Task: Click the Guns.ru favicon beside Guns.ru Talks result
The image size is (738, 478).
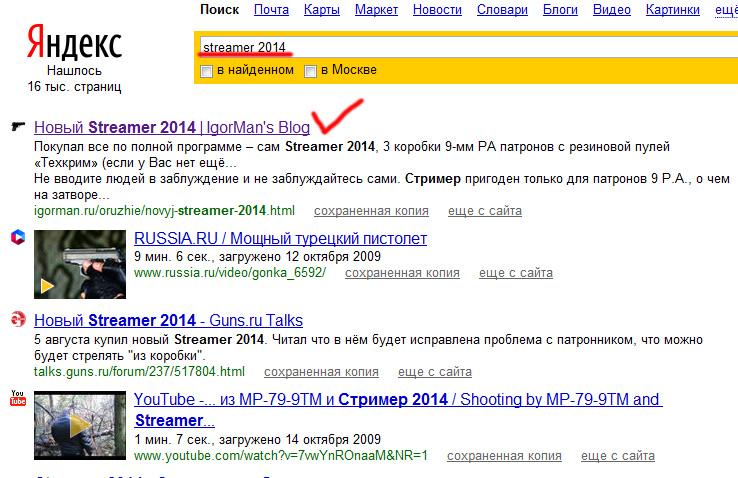Action: coord(18,319)
